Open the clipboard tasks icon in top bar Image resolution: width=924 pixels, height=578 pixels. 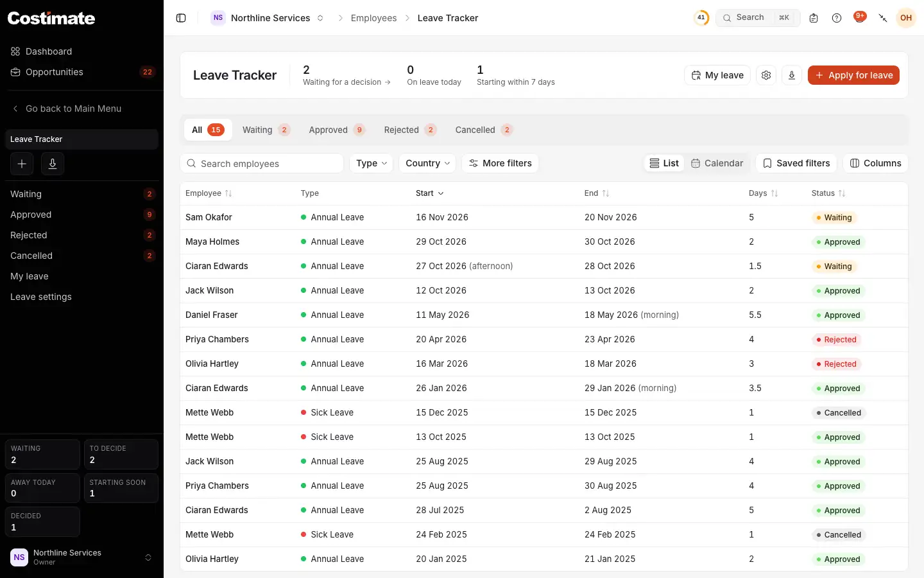tap(814, 18)
